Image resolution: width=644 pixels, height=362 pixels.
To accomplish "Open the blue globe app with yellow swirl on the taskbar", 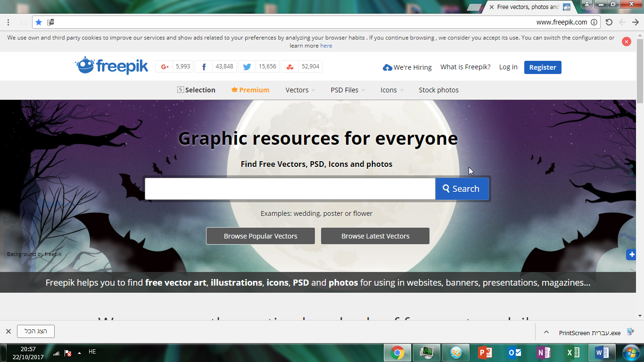I will tap(456, 353).
